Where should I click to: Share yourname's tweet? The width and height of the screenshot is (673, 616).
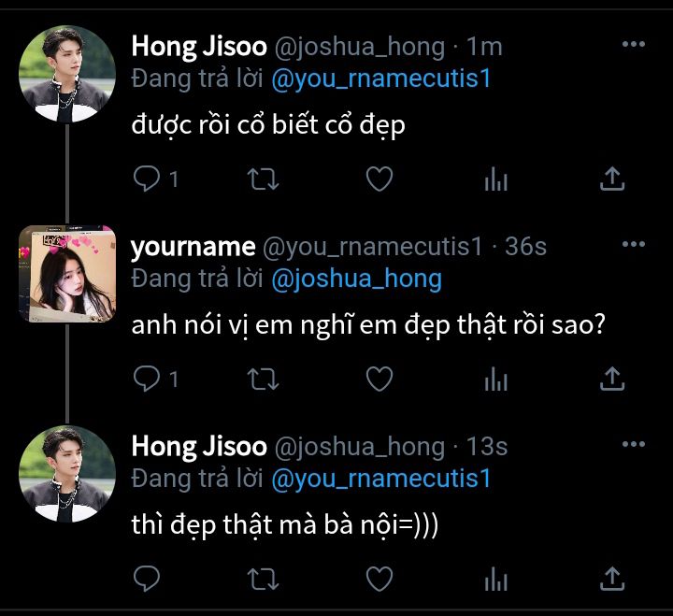pyautogui.click(x=611, y=379)
